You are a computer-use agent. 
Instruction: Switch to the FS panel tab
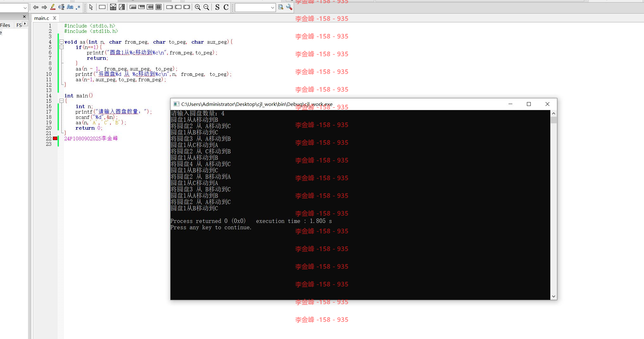[19, 25]
